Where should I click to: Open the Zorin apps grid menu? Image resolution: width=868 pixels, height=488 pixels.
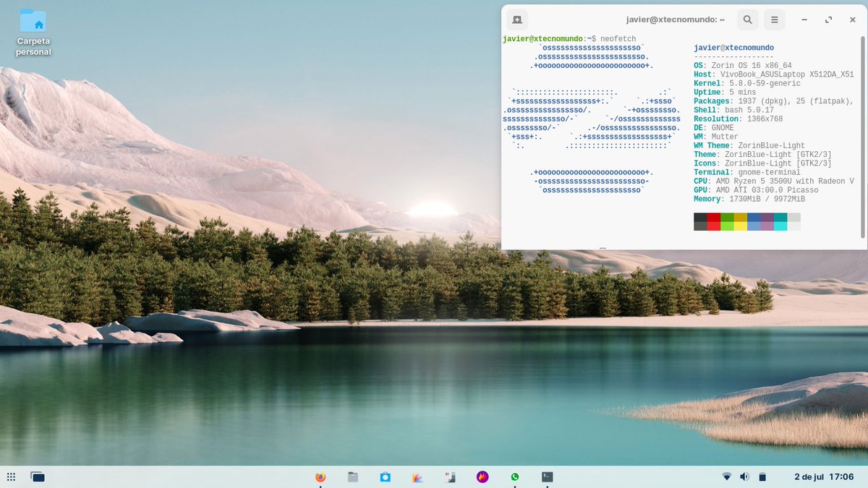11,476
